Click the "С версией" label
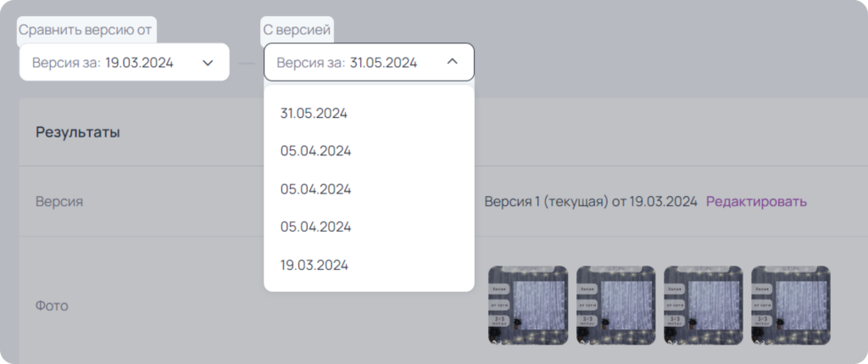The height and width of the screenshot is (364, 868). tap(297, 30)
